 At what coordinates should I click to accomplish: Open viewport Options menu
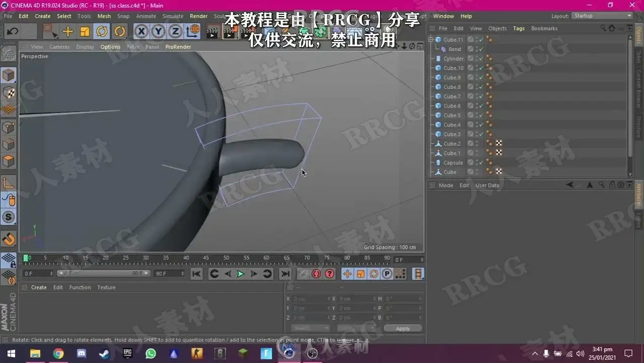(x=110, y=47)
